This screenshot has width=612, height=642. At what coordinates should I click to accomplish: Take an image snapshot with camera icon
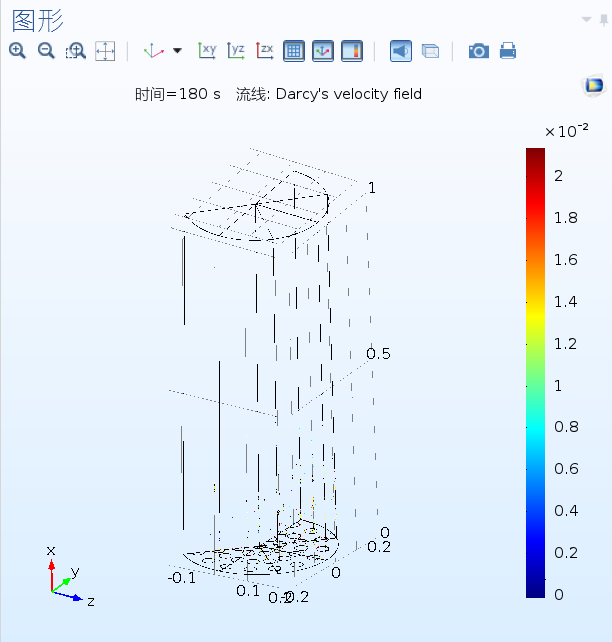[x=479, y=51]
